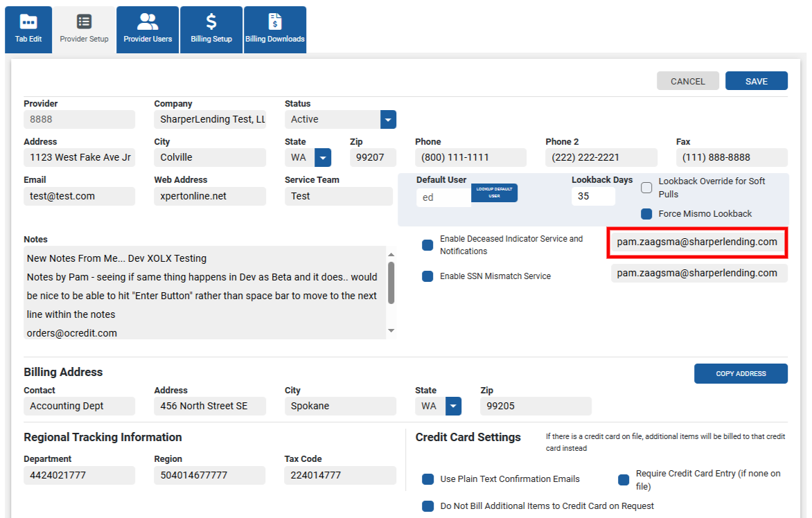This screenshot has height=518, width=812.
Task: Click the Email field test@test.com
Action: pyautogui.click(x=79, y=196)
